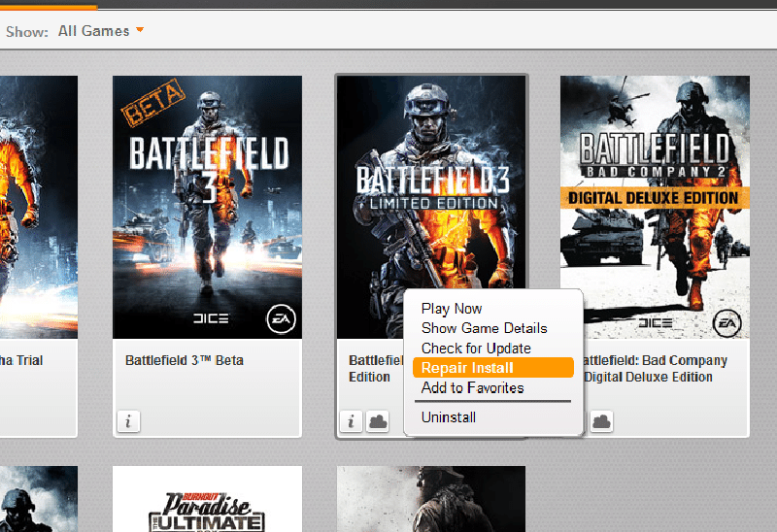Click the Burnout Paradise Ultimate Box cover
Image resolution: width=777 pixels, height=532 pixels.
pos(207,501)
